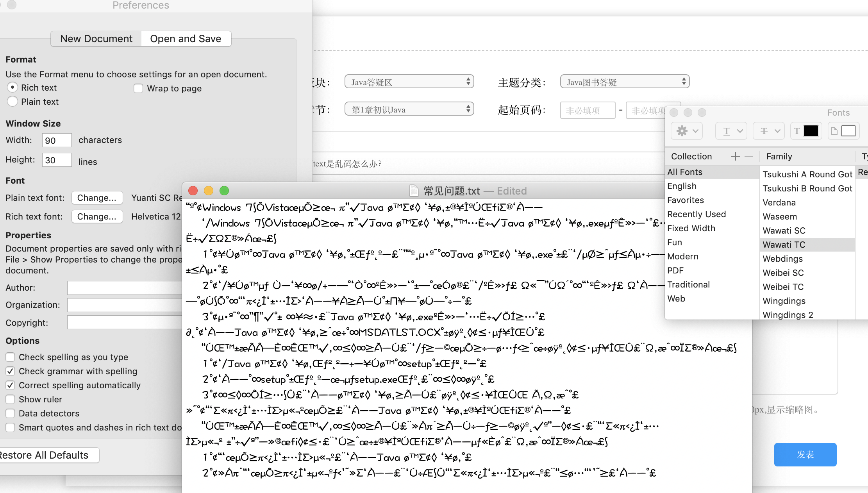Screen dimensions: 868x493
Task: Click the Copyright text field
Action: 125,323
